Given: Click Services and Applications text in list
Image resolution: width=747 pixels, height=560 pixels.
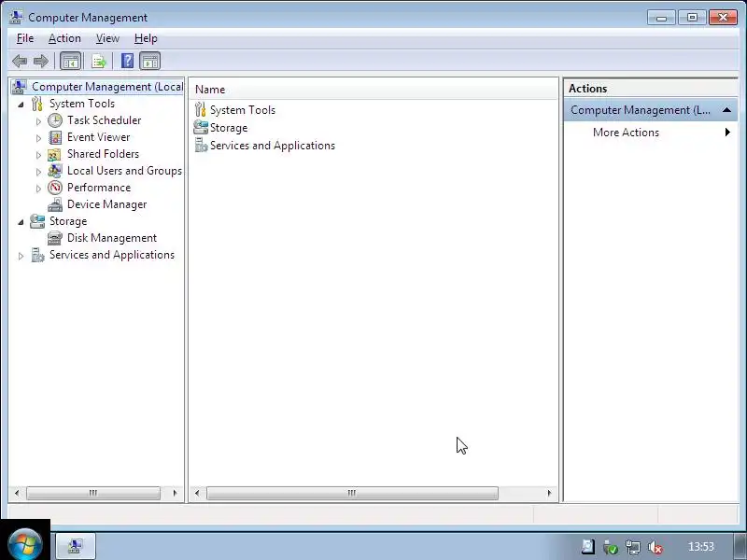Looking at the screenshot, I should point(273,146).
